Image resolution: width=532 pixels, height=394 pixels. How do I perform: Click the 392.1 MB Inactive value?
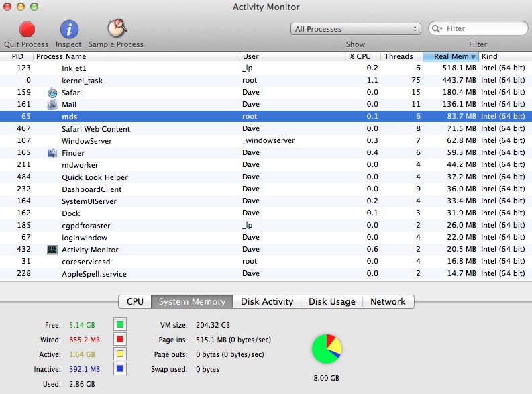click(85, 369)
